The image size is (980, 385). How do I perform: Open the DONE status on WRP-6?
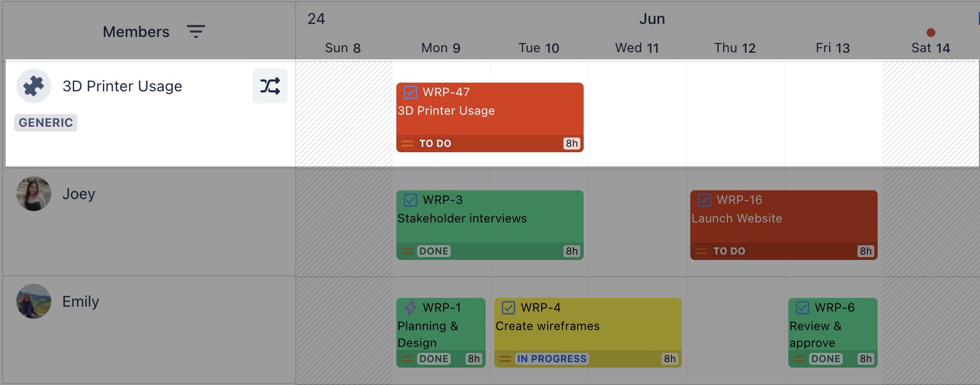click(825, 359)
